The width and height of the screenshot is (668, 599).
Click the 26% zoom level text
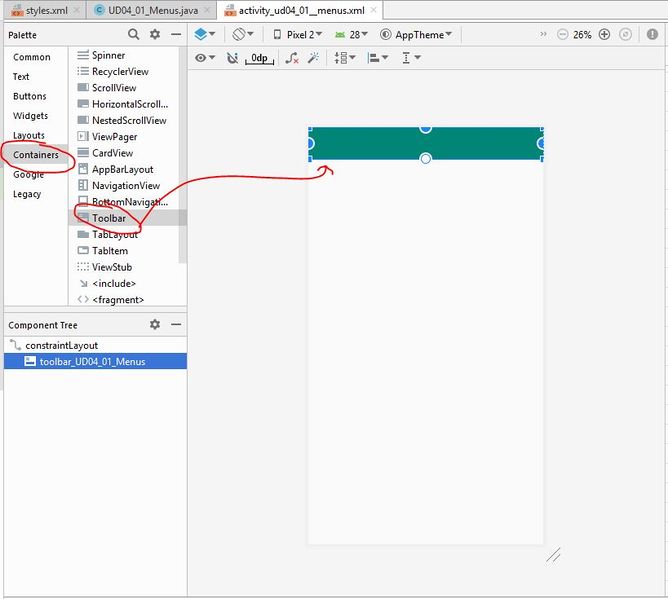[582, 35]
